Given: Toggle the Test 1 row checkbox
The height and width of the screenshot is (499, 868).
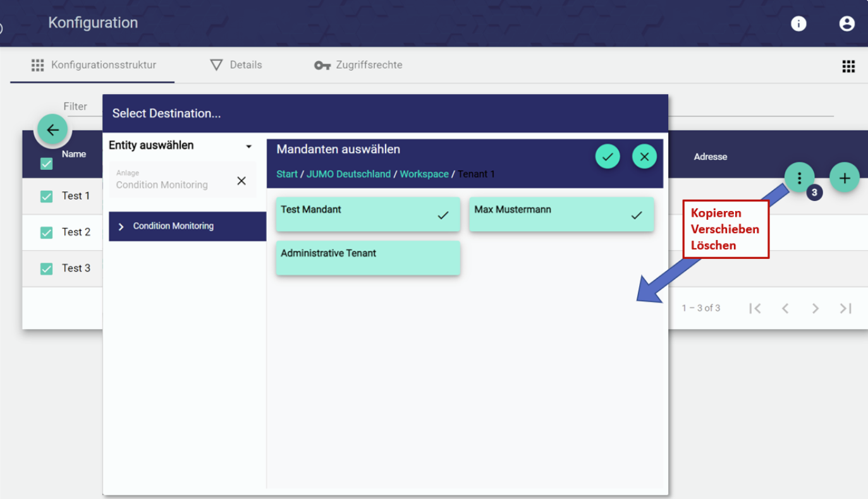Looking at the screenshot, I should 46,196.
